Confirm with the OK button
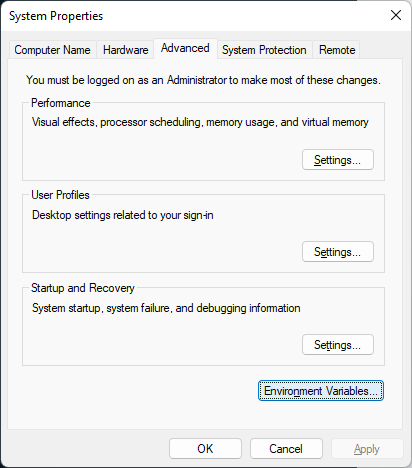The height and width of the screenshot is (468, 412). click(x=205, y=449)
